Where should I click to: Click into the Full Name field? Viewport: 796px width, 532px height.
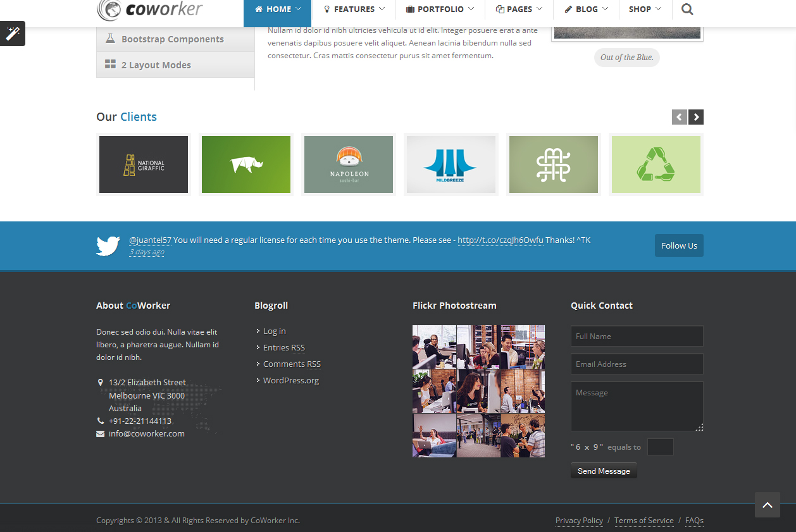click(637, 337)
